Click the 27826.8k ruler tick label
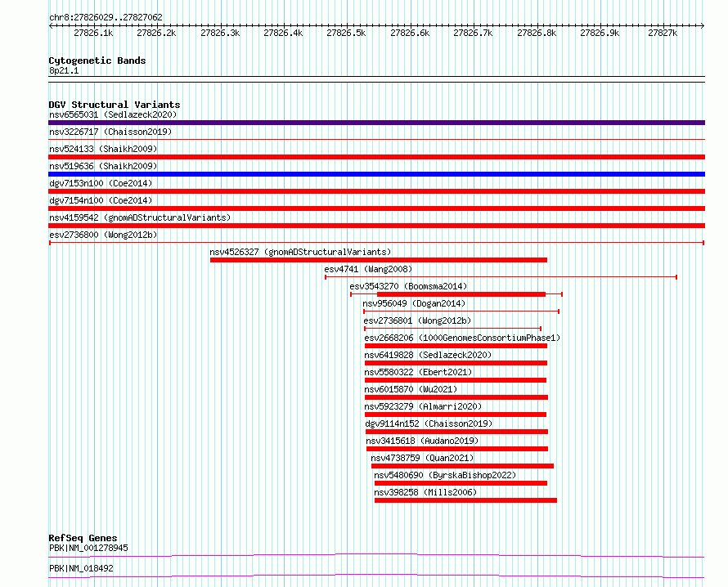Image resolution: width=728 pixels, height=587 pixels. coord(537,33)
